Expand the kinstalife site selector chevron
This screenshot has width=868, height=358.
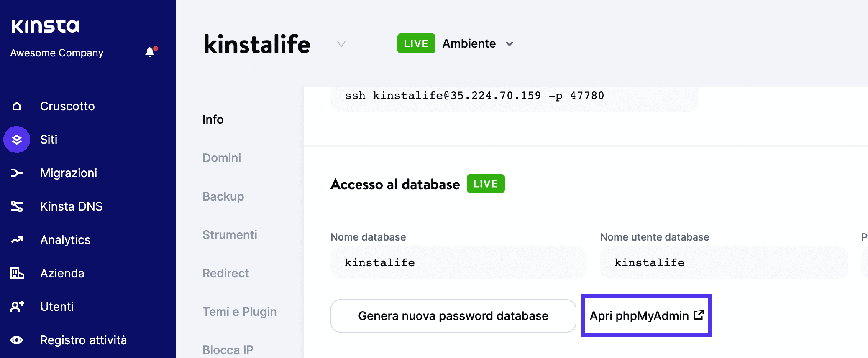click(341, 44)
